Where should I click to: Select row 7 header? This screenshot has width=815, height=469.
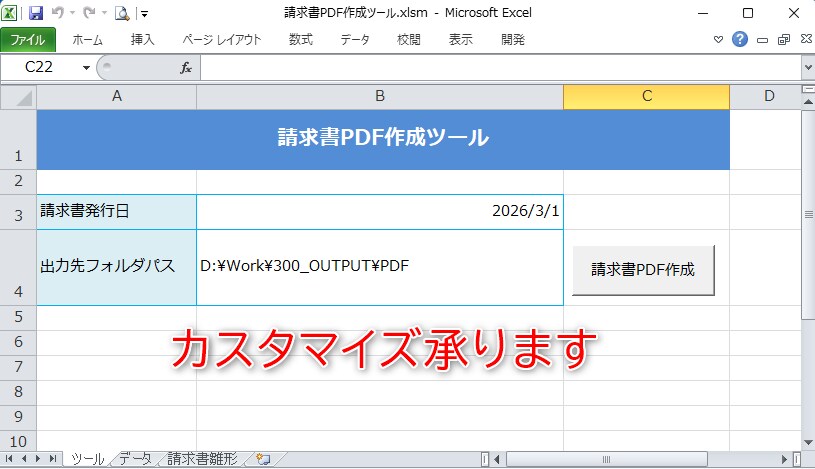[x=18, y=367]
